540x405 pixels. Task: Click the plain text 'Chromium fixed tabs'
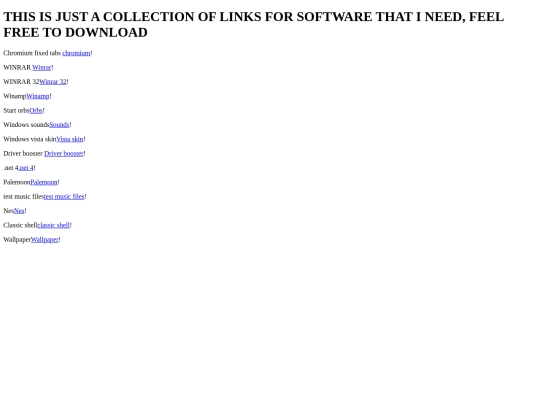coord(32,53)
